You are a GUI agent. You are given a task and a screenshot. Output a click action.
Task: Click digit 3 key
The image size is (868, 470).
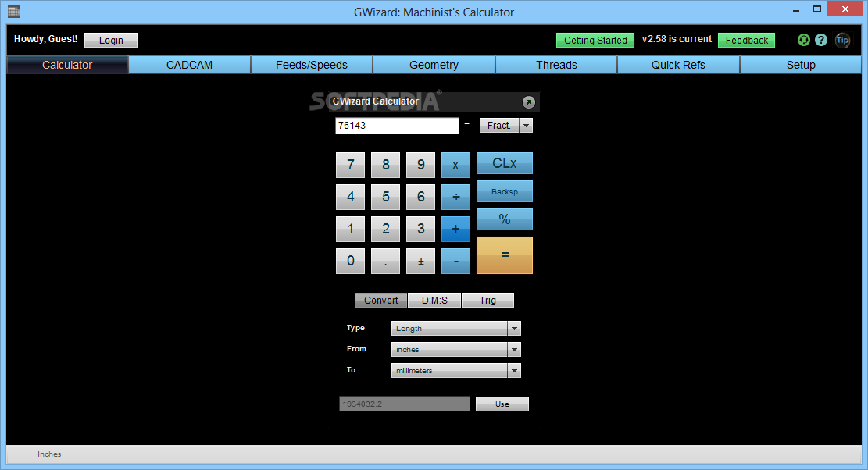click(x=420, y=229)
